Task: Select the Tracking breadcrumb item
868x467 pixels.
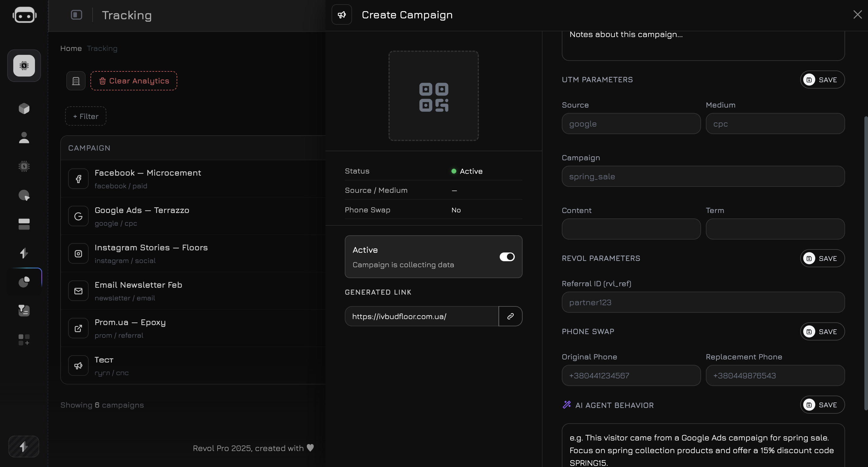Action: [102, 48]
